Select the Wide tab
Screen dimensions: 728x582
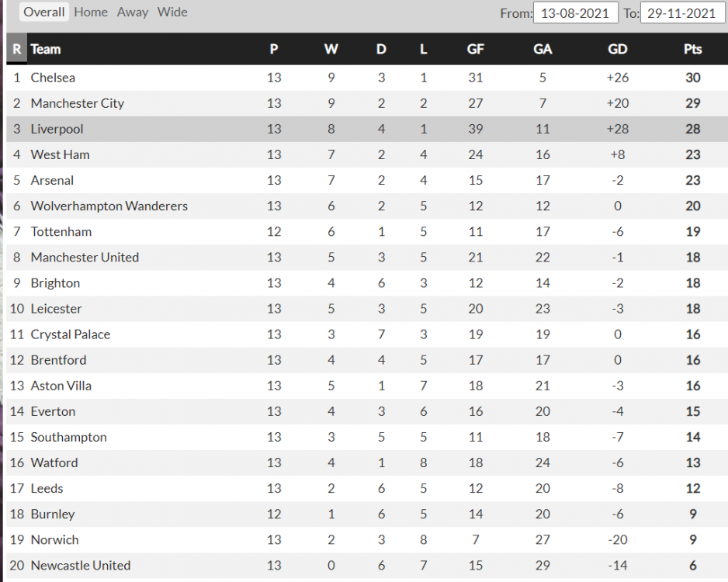coord(172,12)
